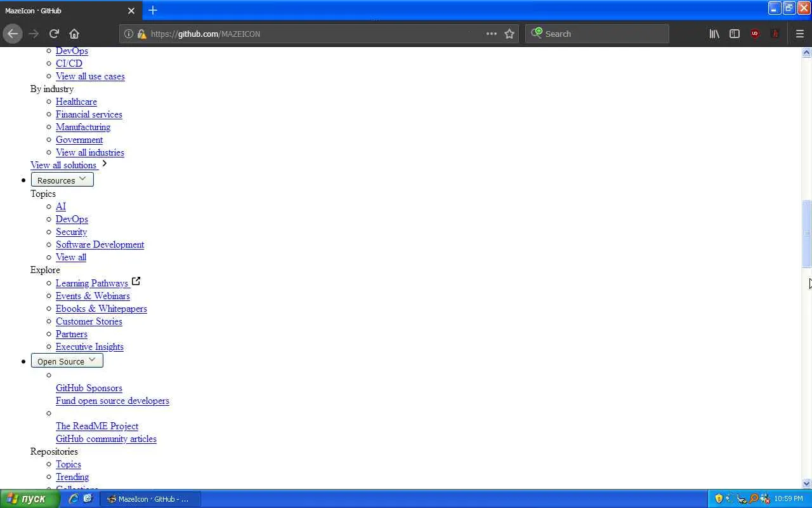812x508 pixels.
Task: Open The ReadME Project link
Action: click(x=97, y=426)
